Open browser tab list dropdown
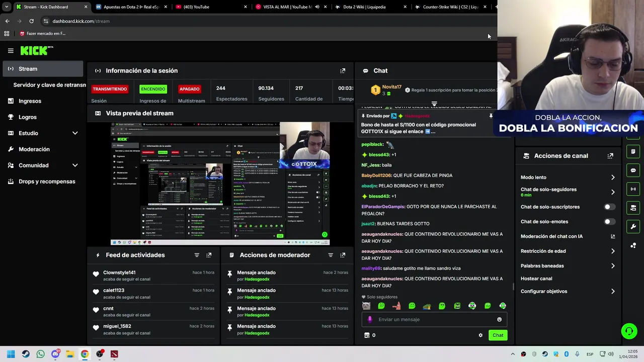 pyautogui.click(x=6, y=7)
